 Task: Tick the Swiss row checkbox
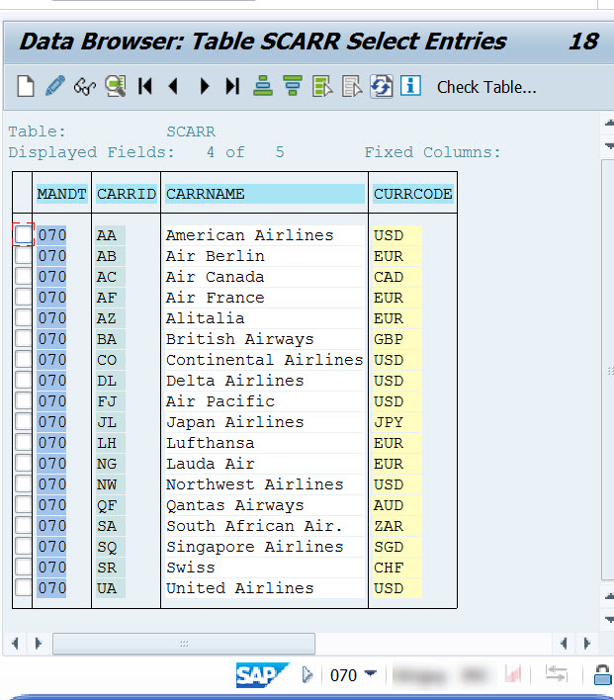coord(23,567)
